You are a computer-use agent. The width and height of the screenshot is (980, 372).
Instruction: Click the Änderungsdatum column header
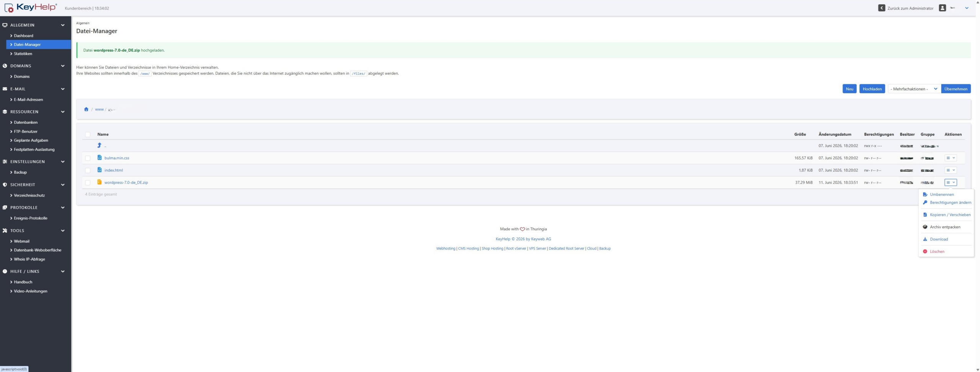pyautogui.click(x=835, y=134)
